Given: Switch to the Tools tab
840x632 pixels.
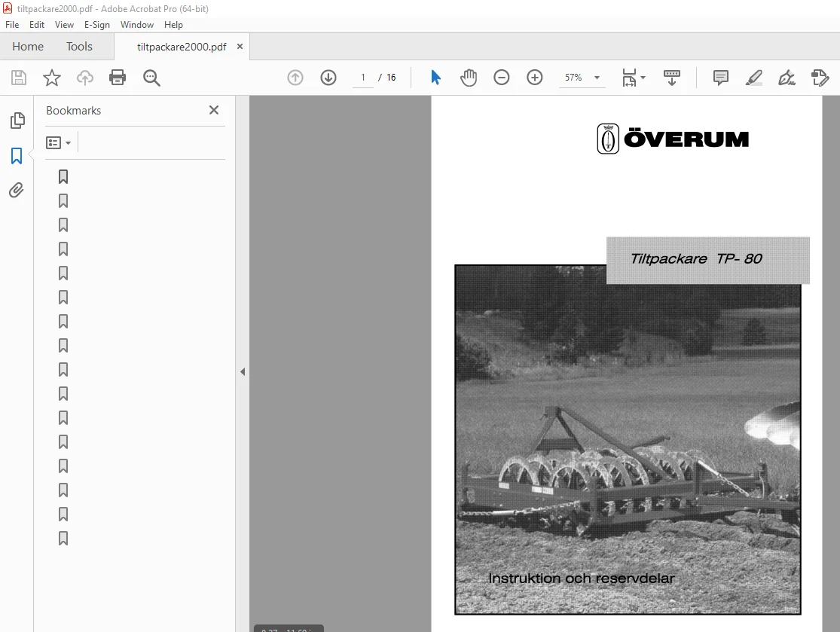Looking at the screenshot, I should pyautogui.click(x=79, y=47).
